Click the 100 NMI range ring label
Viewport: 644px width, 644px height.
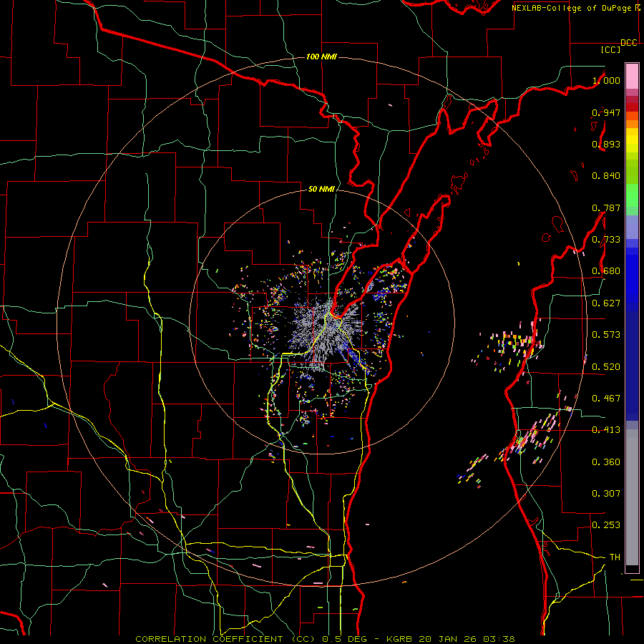tap(321, 57)
